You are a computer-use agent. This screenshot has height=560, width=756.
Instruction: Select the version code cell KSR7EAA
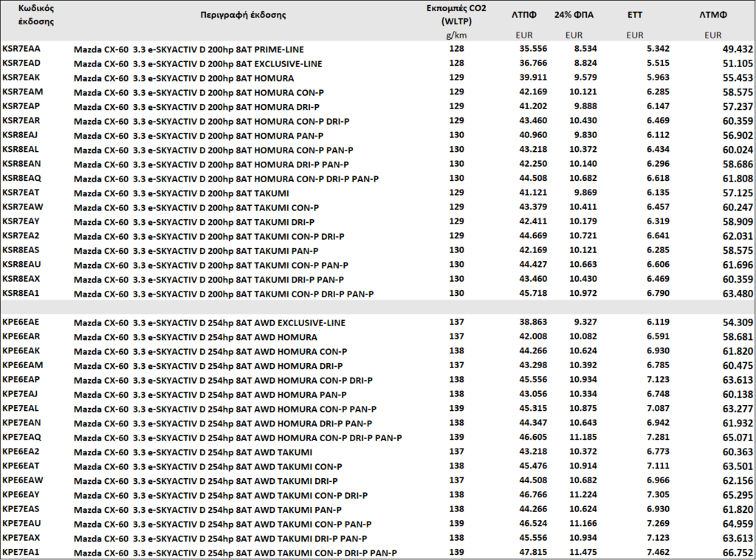(x=21, y=49)
